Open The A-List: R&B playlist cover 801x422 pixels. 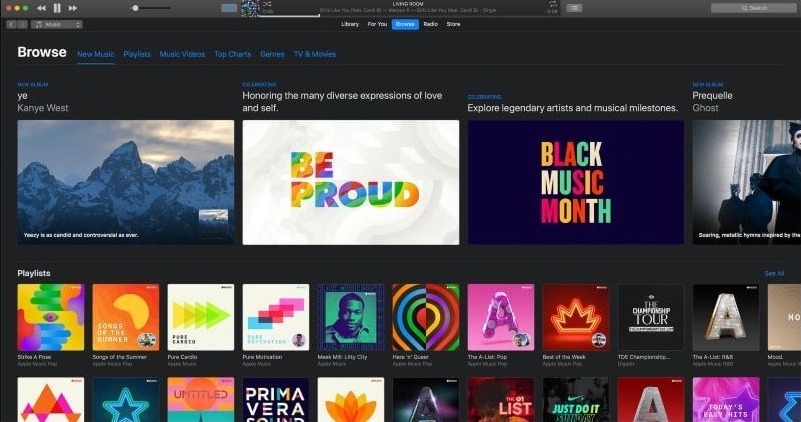[x=726, y=317]
